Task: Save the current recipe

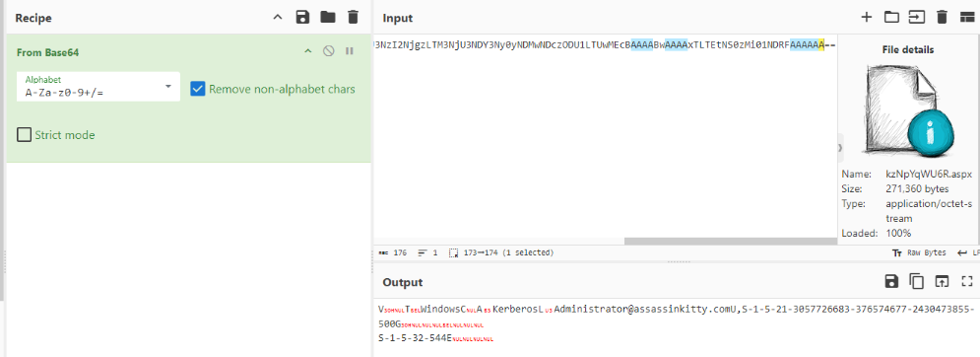Action: click(302, 18)
